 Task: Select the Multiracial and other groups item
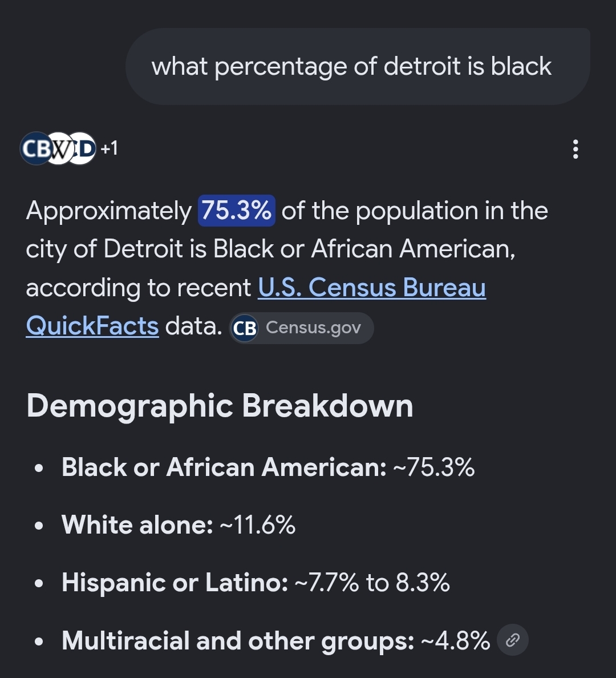point(275,640)
